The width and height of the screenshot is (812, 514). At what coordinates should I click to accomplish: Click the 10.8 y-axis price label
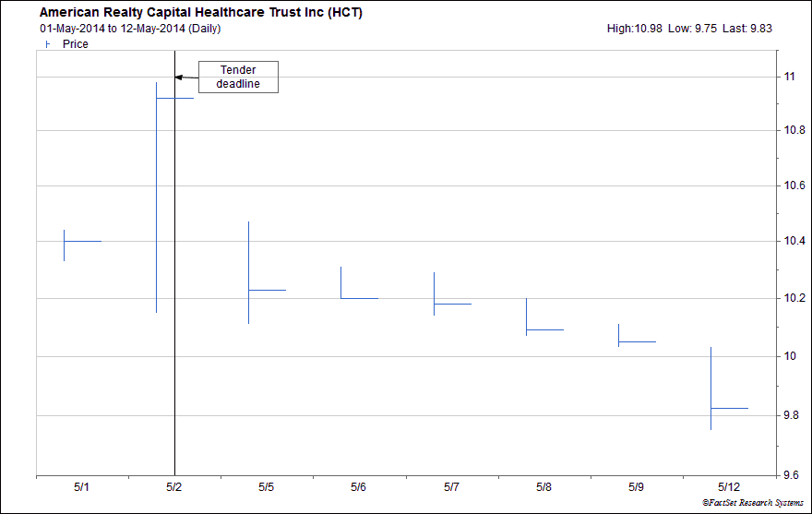(794, 130)
